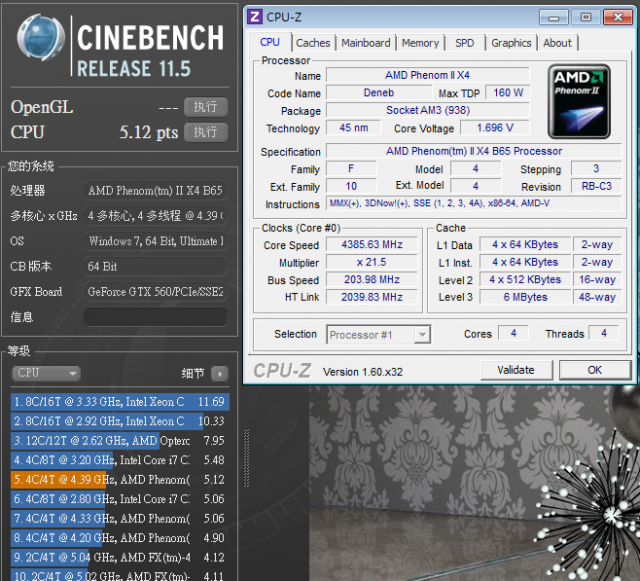Click the Revision value RB-C3

pos(596,186)
